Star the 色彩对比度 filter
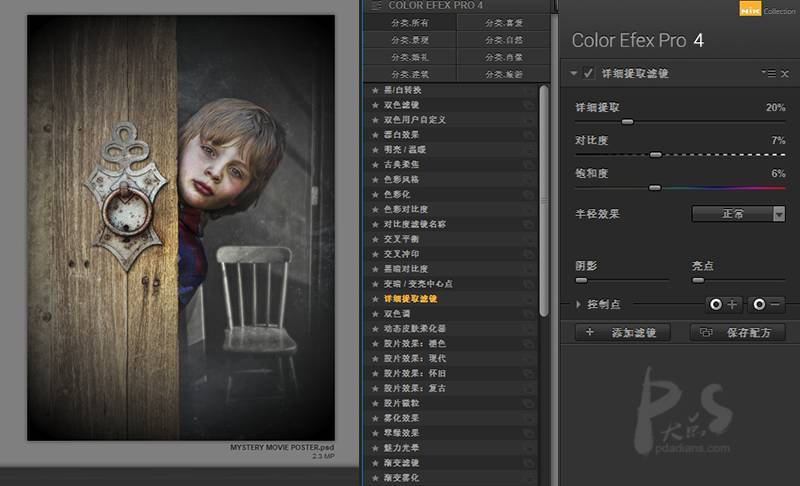 click(x=375, y=209)
